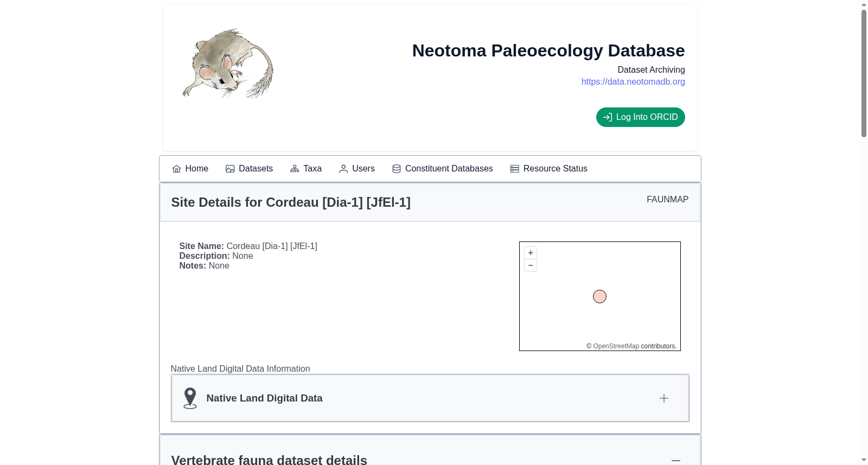Open the OpenStreetMap attribution link
This screenshot has width=868, height=465.
616,346
